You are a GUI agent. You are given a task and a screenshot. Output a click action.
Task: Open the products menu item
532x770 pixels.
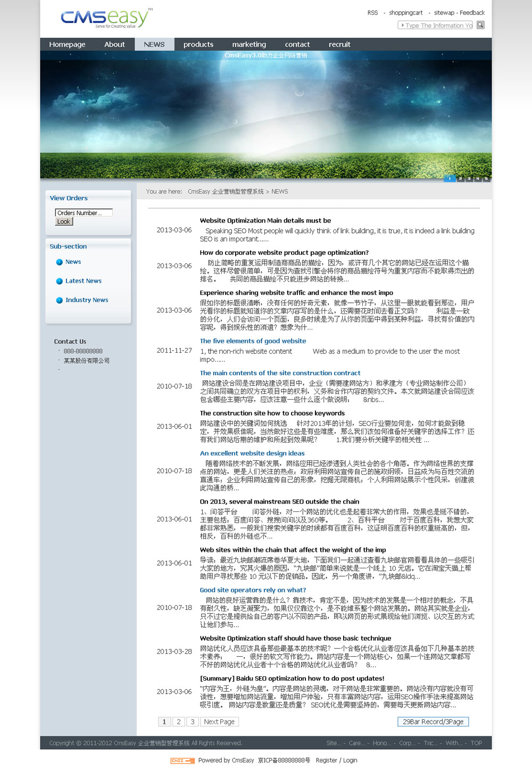pos(198,44)
